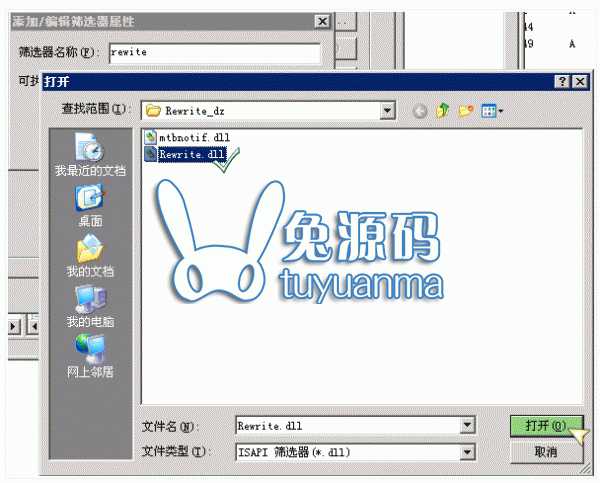
Task: Go up one folder level
Action: [442, 111]
